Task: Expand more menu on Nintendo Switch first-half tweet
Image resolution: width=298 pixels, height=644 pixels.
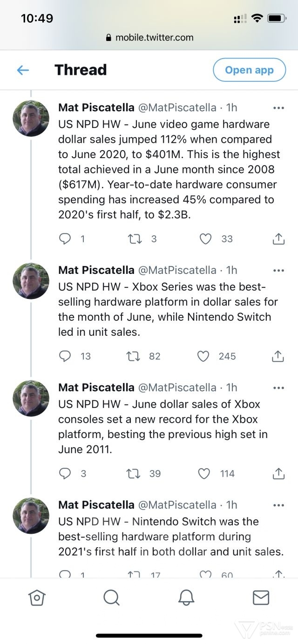Action: [278, 505]
